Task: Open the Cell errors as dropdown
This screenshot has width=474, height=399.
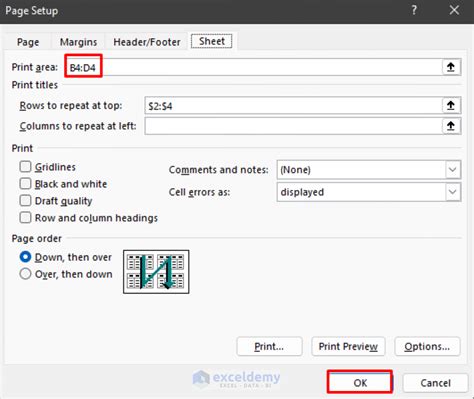Action: 453,192
